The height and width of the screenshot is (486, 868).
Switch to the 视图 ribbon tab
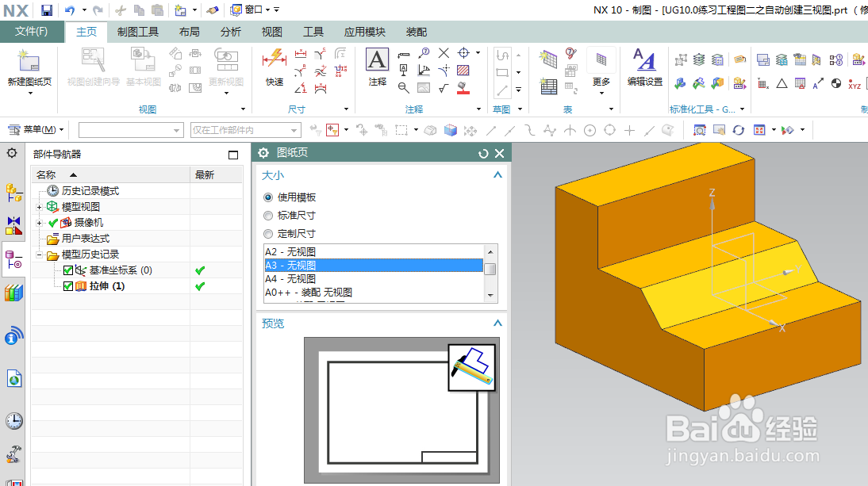point(272,32)
